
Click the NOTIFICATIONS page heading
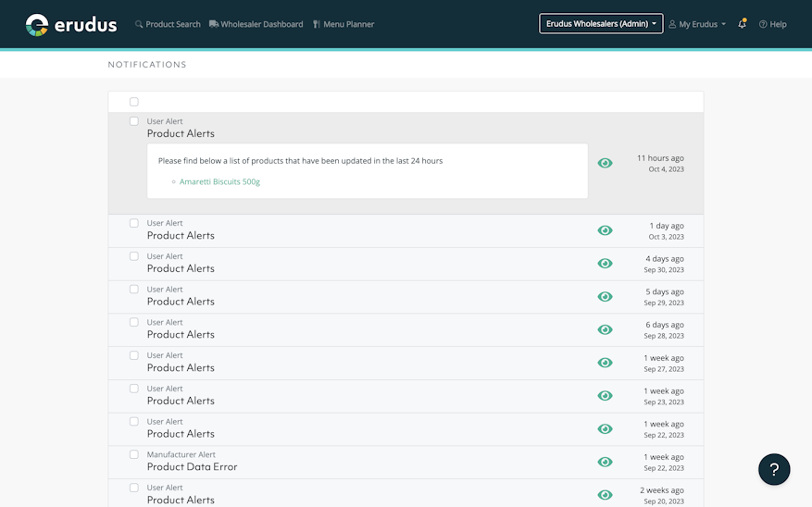click(x=147, y=65)
